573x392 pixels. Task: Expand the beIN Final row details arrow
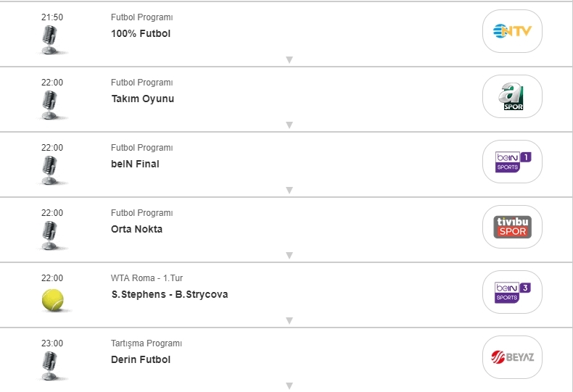289,190
